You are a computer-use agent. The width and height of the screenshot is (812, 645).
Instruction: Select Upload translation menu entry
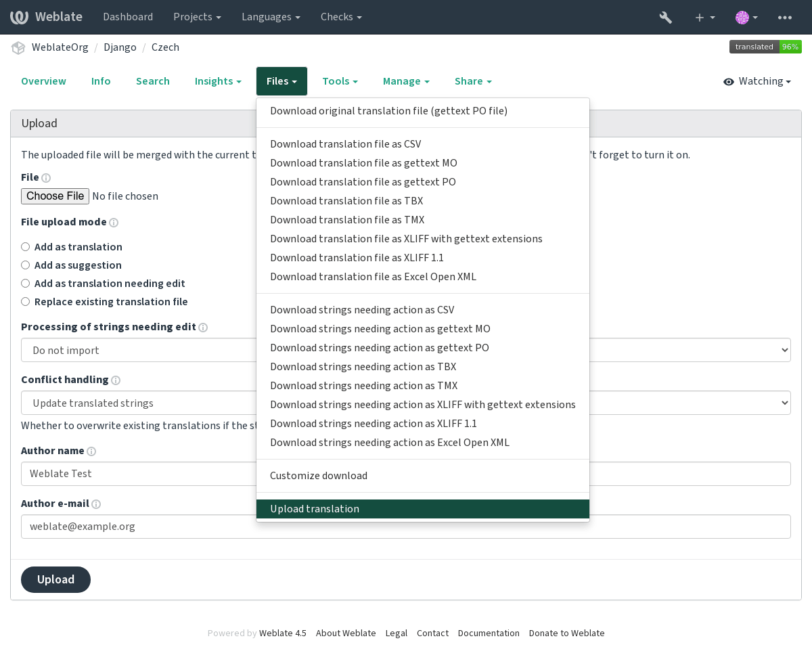423,509
